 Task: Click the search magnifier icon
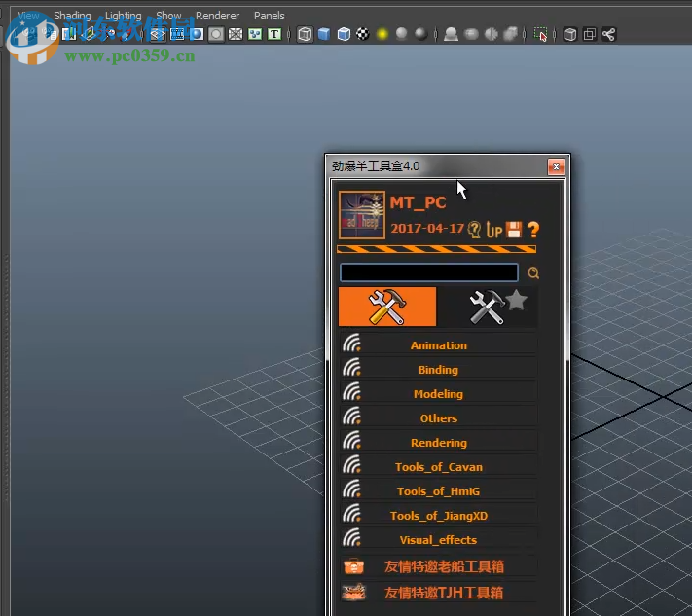pyautogui.click(x=533, y=272)
